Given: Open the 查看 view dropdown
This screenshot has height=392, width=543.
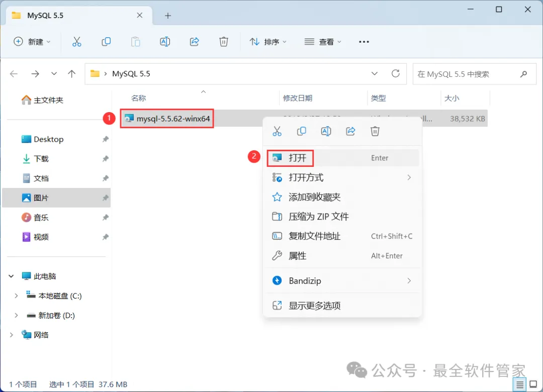Looking at the screenshot, I should click(x=323, y=42).
